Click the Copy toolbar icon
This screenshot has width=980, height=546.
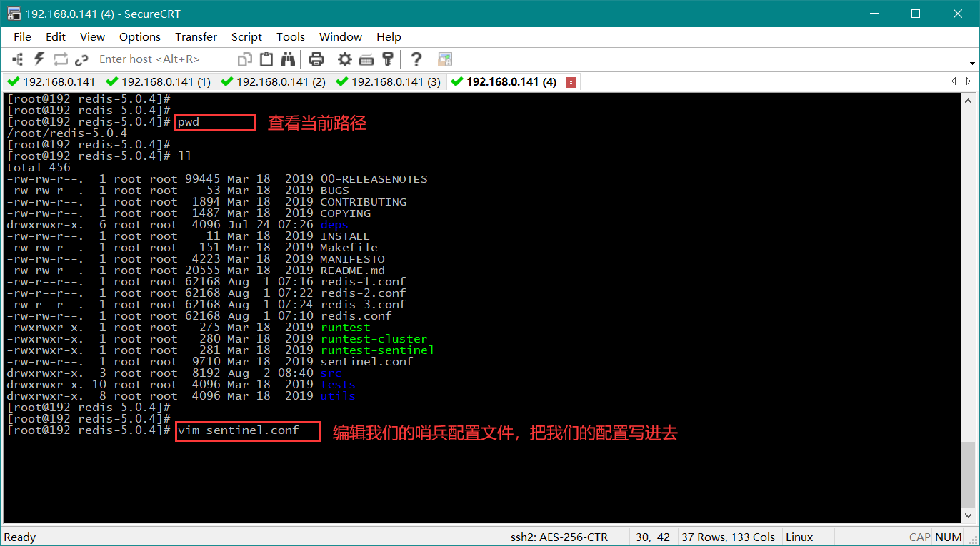tap(245, 59)
